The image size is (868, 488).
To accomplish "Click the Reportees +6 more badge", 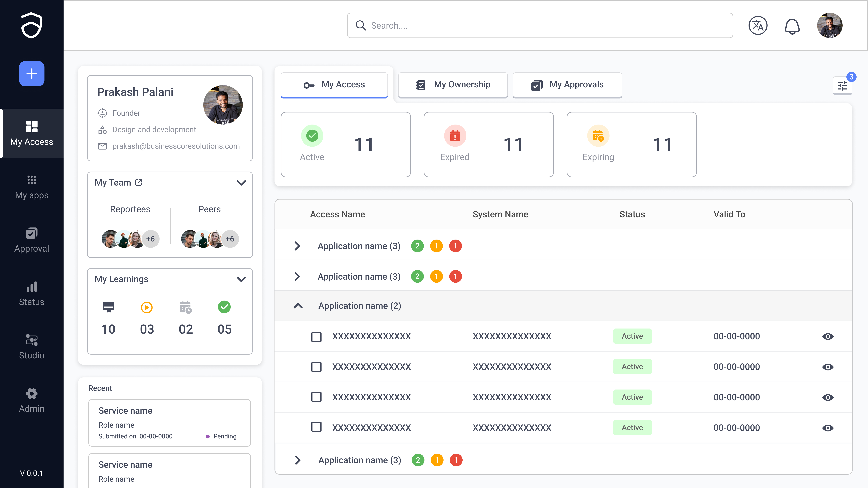I will tap(150, 239).
